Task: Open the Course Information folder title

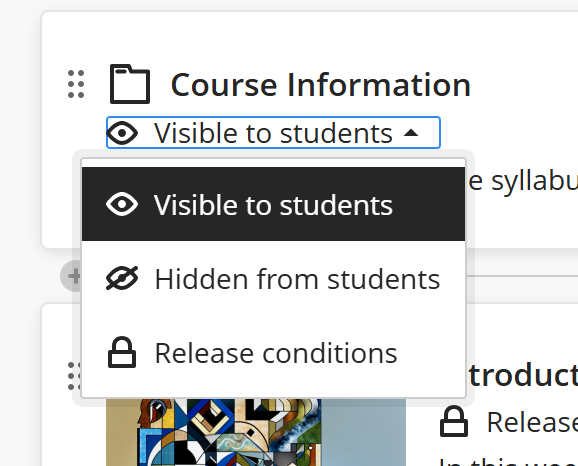Action: pyautogui.click(x=321, y=85)
